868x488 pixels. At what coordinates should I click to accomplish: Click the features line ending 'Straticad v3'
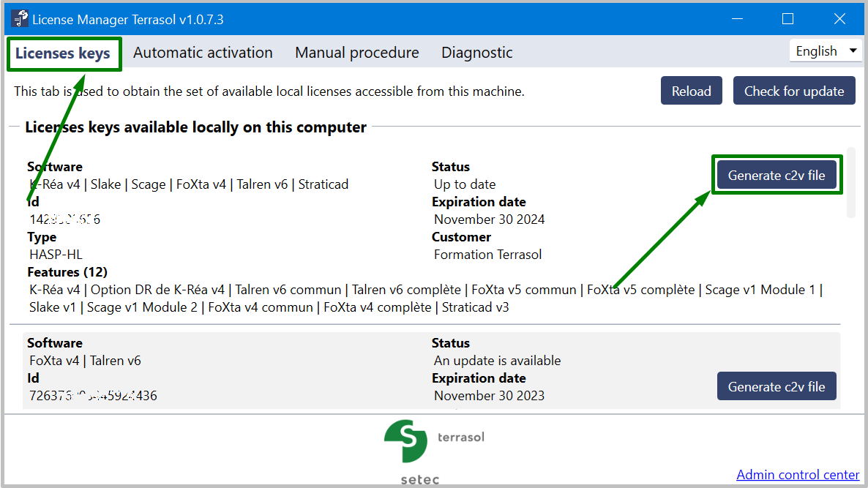click(x=269, y=307)
